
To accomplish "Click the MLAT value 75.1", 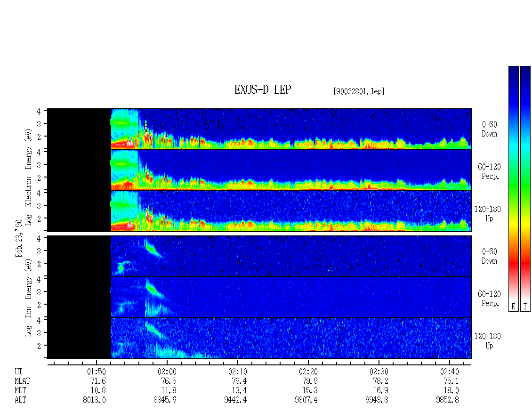I will [451, 381].
